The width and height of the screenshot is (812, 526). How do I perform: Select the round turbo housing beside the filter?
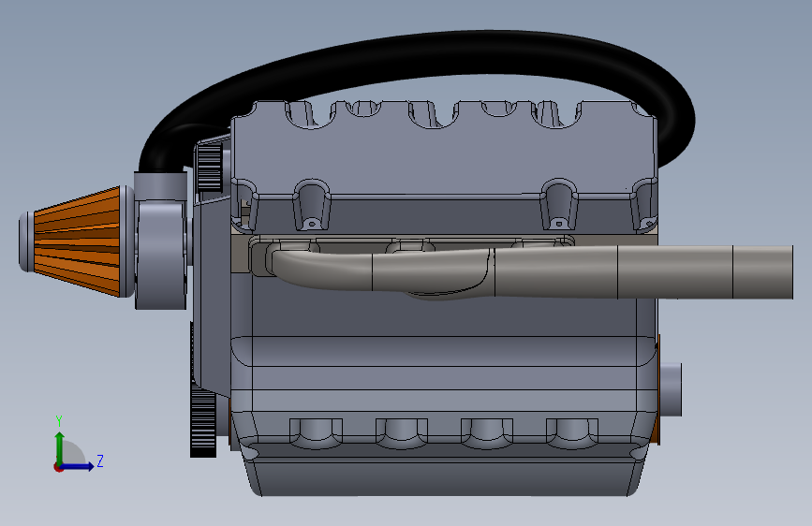pyautogui.click(x=160, y=254)
